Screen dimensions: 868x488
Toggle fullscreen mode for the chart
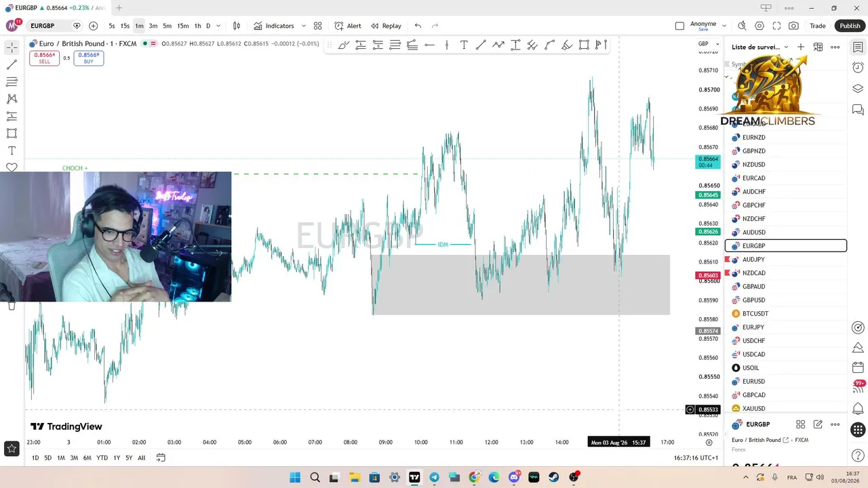click(776, 26)
